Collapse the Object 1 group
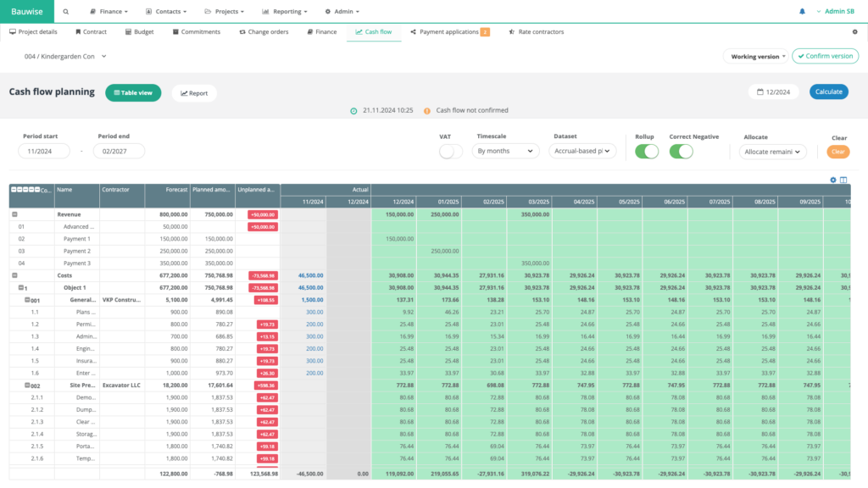Screen dimensions: 868x488 20,287
